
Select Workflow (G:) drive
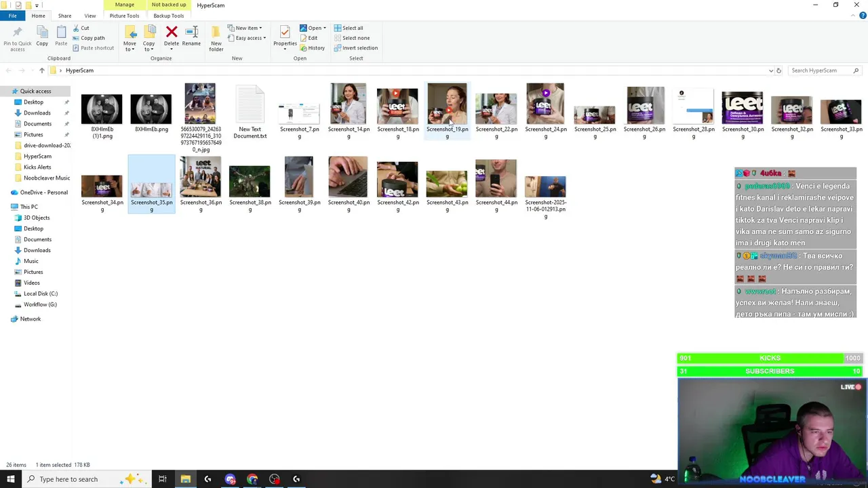coord(40,304)
